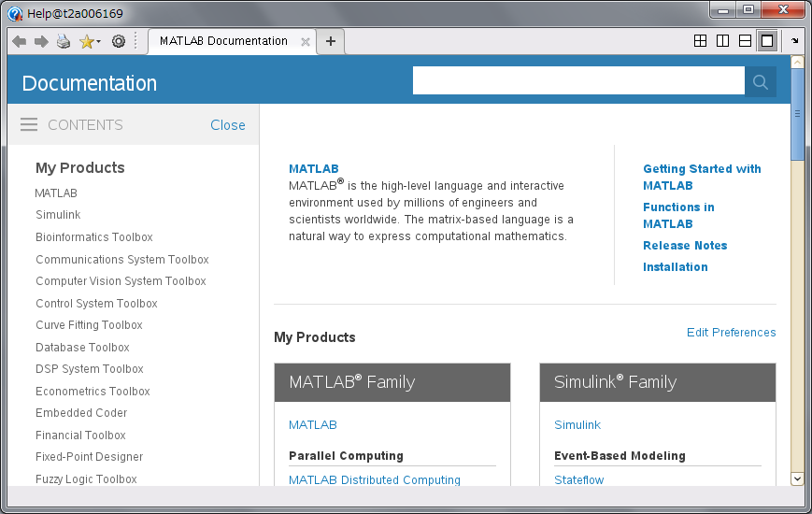Switch to top-bottom split layout icon
This screenshot has width=812, height=514.
click(x=745, y=40)
